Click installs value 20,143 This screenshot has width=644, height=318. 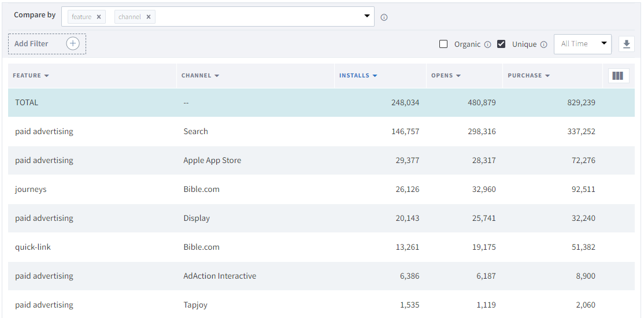click(x=408, y=218)
